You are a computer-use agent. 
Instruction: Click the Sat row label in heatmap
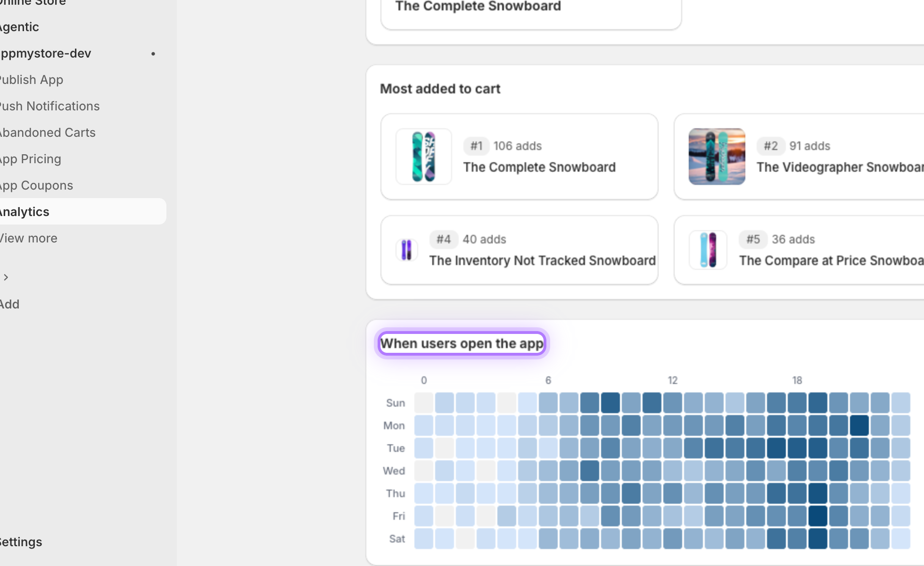tap(397, 539)
